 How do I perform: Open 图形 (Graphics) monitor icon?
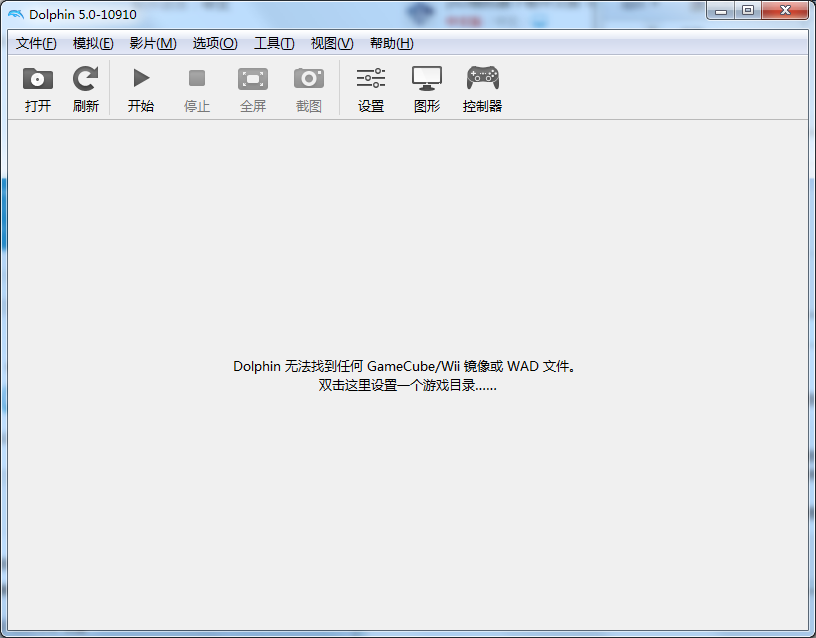pos(427,80)
